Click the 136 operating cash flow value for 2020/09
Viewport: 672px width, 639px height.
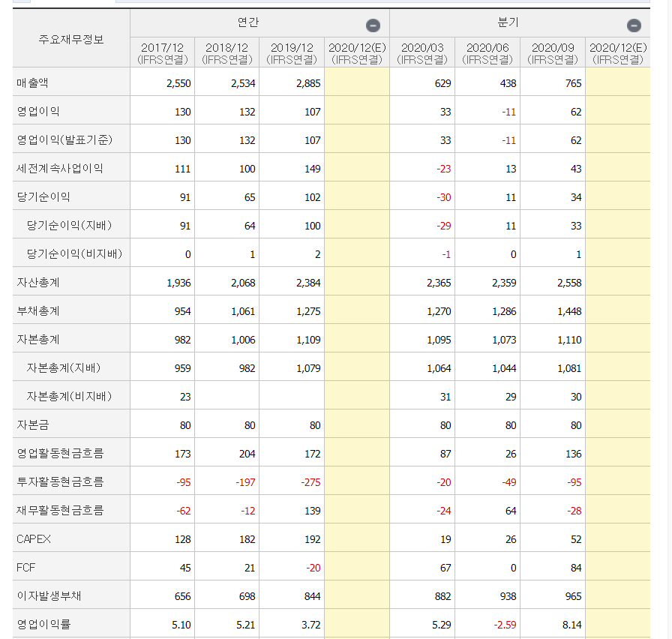click(x=574, y=454)
